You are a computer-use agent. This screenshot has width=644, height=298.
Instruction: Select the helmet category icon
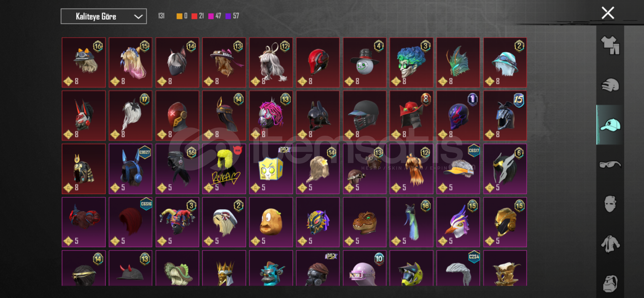(x=610, y=85)
